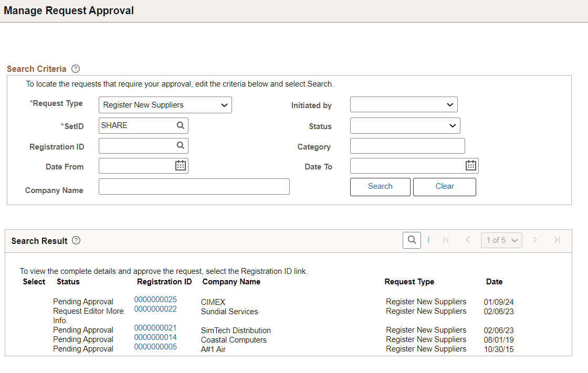The image size is (588, 373).
Task: Open the '1 of 5' page selector
Action: point(501,240)
